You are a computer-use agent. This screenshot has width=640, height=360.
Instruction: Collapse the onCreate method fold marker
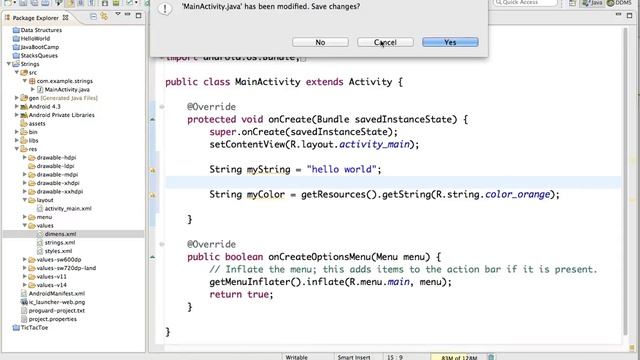point(162,107)
